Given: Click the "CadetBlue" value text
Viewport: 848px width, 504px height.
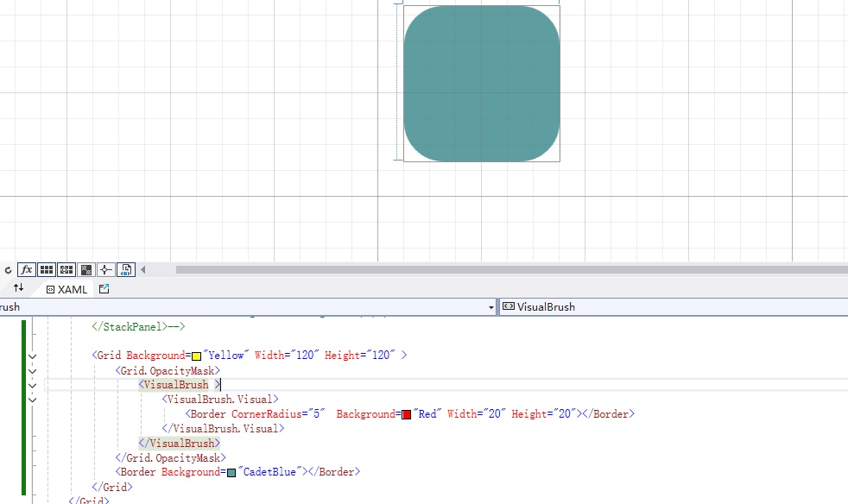Looking at the screenshot, I should tap(270, 471).
